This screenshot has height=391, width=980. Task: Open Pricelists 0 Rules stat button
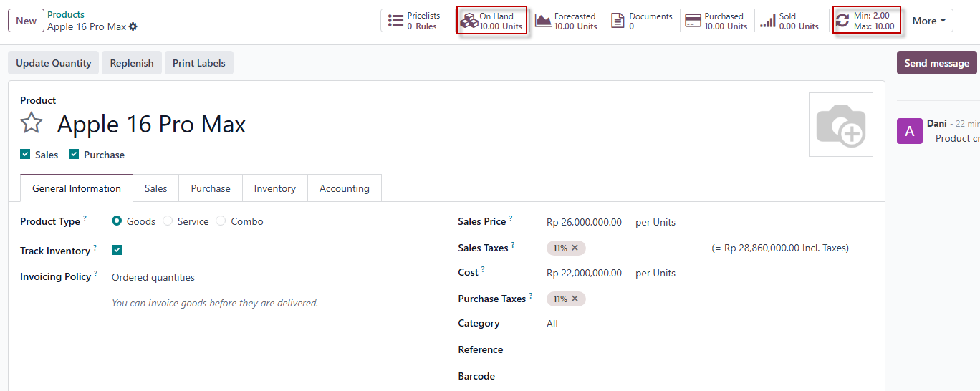click(418, 21)
